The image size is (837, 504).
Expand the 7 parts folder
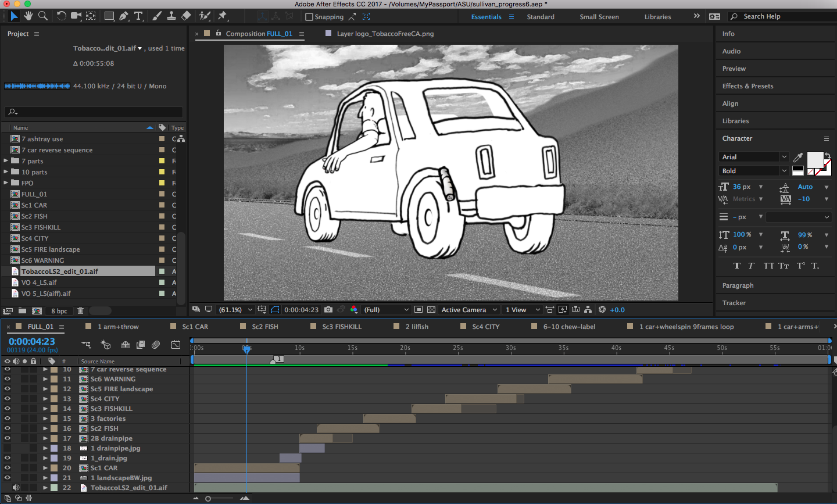(6, 161)
